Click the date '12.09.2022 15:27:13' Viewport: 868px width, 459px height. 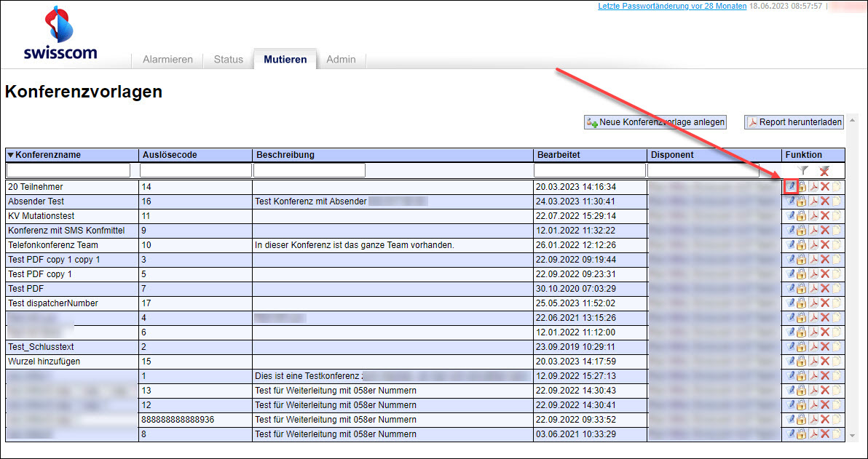click(x=576, y=376)
